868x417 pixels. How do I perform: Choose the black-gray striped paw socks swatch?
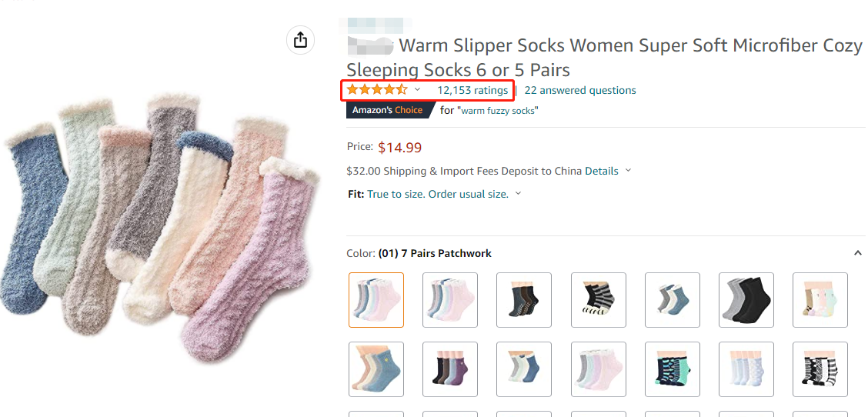(x=599, y=300)
